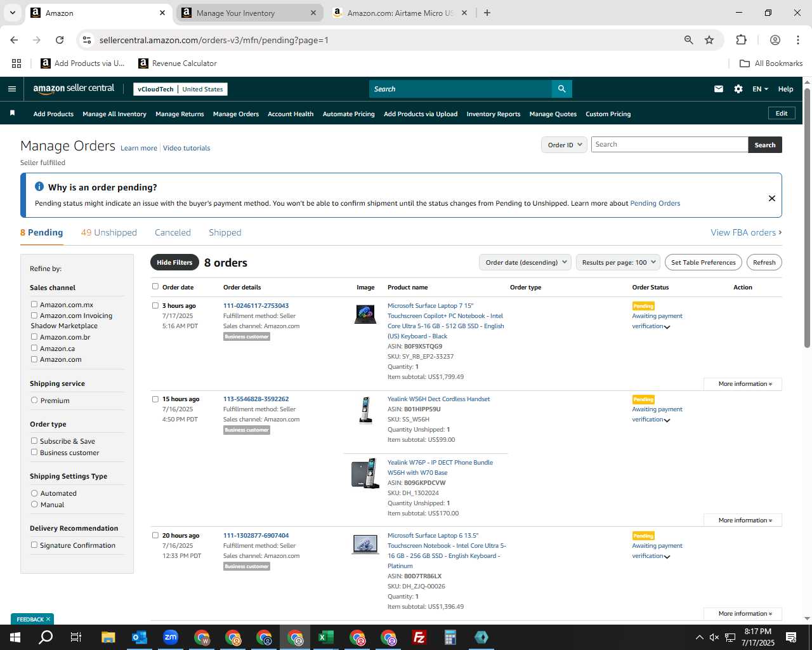The image size is (812, 650).
Task: Open the Results per page dropdown
Action: (x=619, y=262)
